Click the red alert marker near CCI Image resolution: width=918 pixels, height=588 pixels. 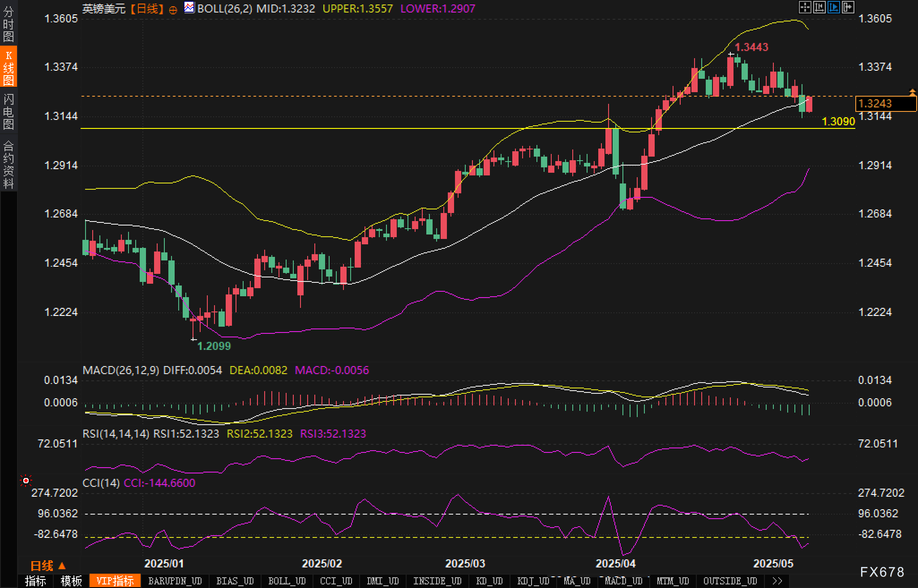pos(26,481)
